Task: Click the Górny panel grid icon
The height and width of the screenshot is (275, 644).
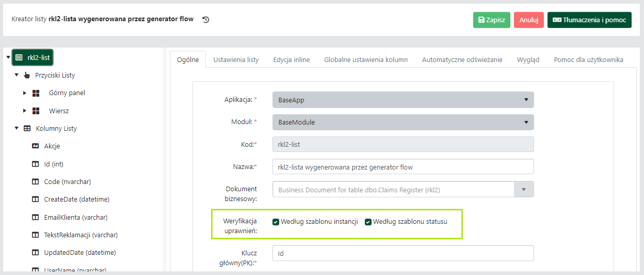Action: tap(36, 93)
